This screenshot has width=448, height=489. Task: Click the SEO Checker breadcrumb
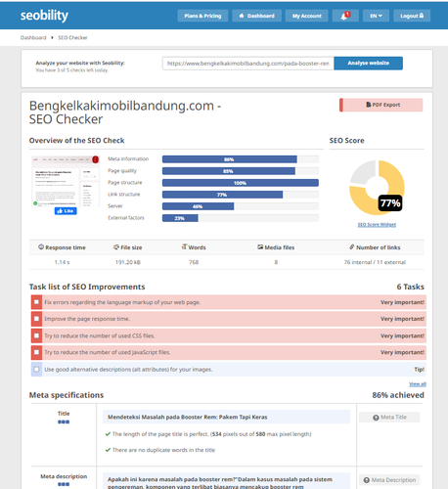click(x=72, y=37)
